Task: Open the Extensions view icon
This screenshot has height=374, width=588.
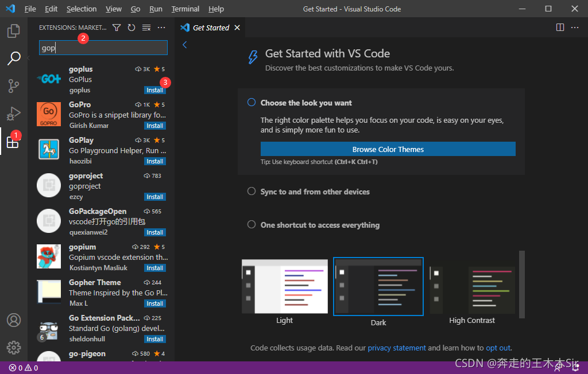Action: tap(13, 142)
